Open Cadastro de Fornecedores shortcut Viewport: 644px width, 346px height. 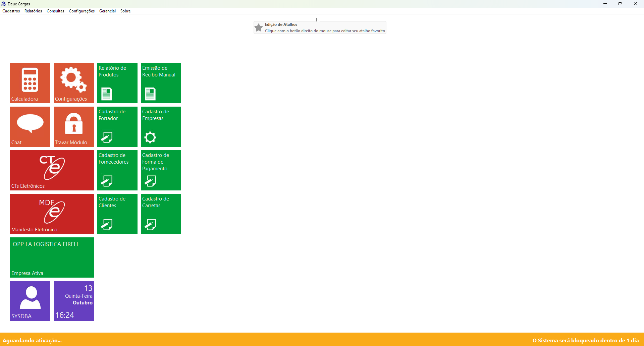point(117,170)
